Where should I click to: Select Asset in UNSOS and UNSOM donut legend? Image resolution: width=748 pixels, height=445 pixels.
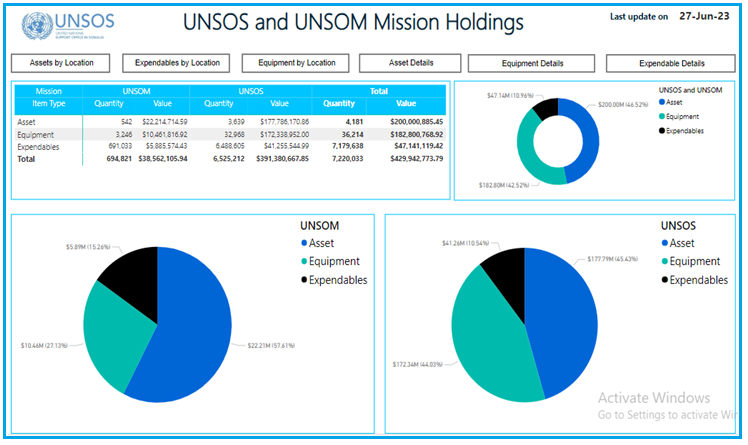671,102
